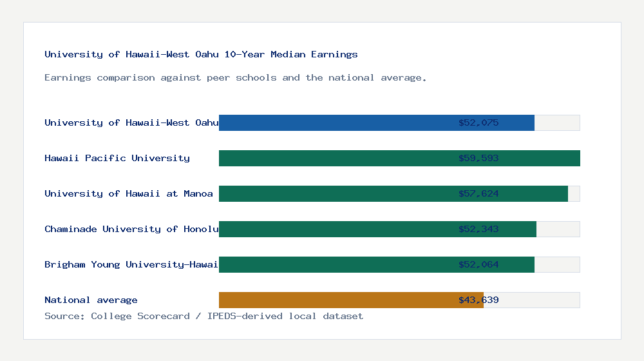This screenshot has width=644, height=361.
Task: Click the $52,064 earnings value
Action: 478,264
